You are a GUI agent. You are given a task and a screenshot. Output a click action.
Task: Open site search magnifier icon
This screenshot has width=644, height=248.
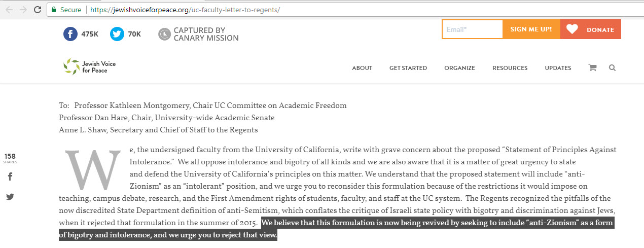click(x=612, y=68)
